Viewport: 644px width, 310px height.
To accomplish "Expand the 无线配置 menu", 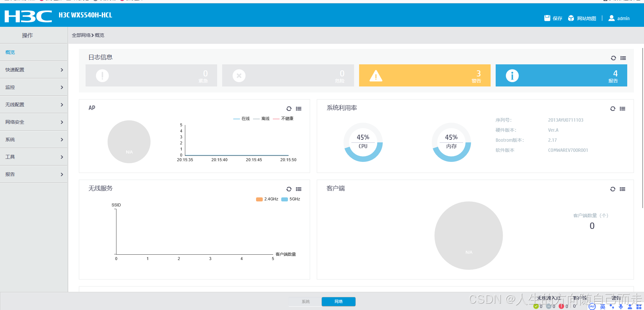I will (34, 105).
